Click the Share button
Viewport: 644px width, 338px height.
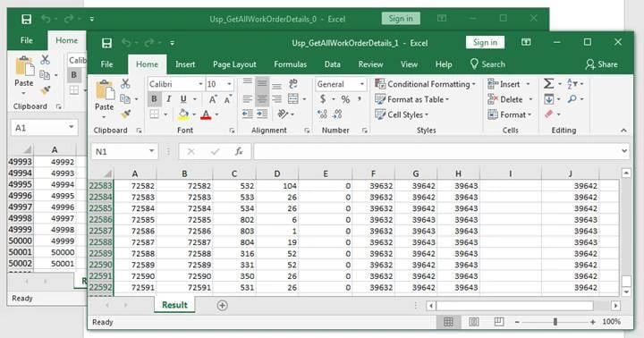[x=602, y=64]
